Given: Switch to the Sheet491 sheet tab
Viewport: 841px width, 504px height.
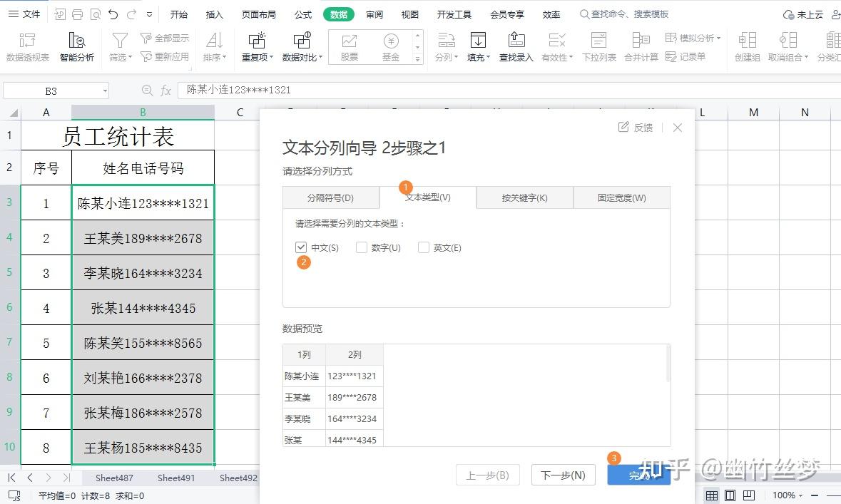Looking at the screenshot, I should pyautogui.click(x=175, y=478).
